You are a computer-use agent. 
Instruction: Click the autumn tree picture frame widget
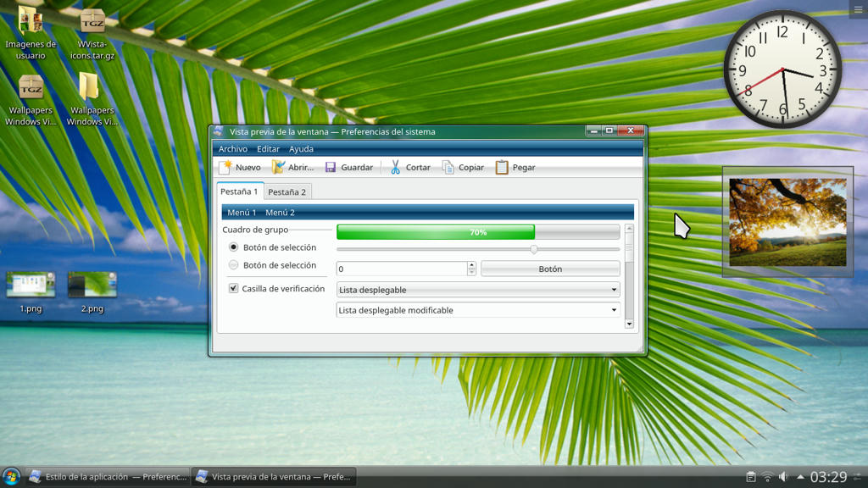787,222
